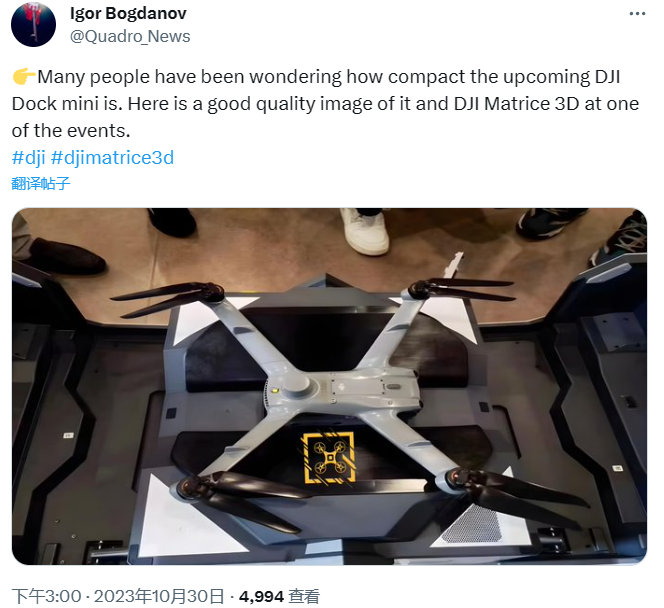The image size is (664, 608).
Task: Open the three-dot more options menu
Action: pos(637,14)
